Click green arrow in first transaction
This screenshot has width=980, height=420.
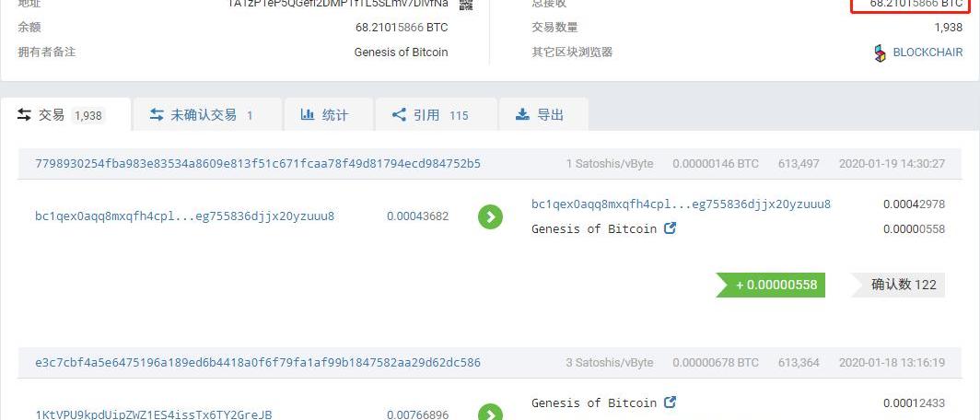pyautogui.click(x=491, y=216)
